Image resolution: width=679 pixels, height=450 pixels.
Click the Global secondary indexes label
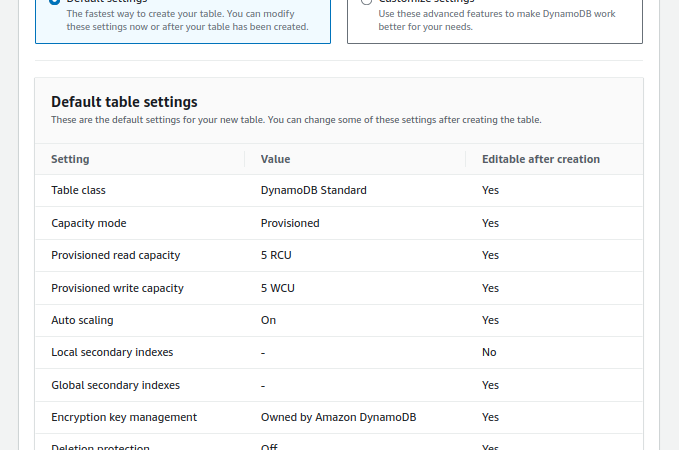pos(116,385)
